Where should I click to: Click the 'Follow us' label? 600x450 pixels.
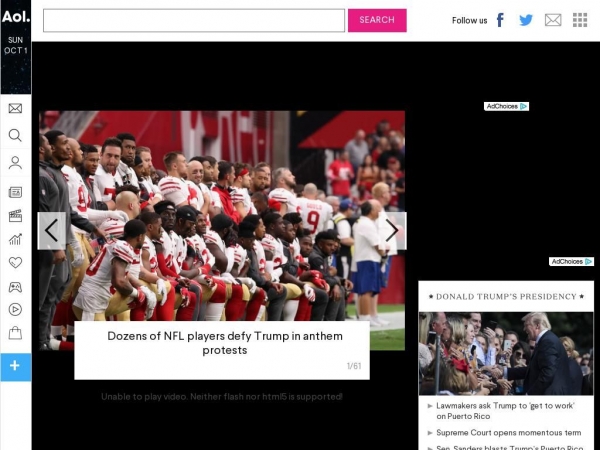click(470, 20)
